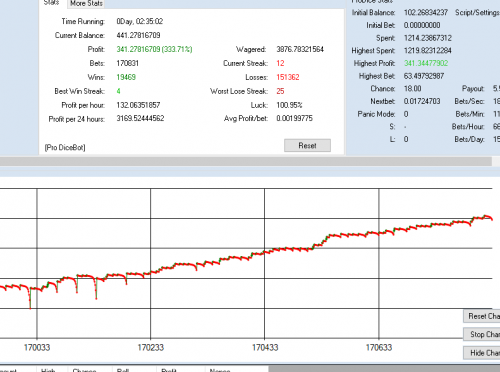Select the Time Running value 0Day, 02:35:02
The width and height of the screenshot is (500, 372).
pos(140,22)
